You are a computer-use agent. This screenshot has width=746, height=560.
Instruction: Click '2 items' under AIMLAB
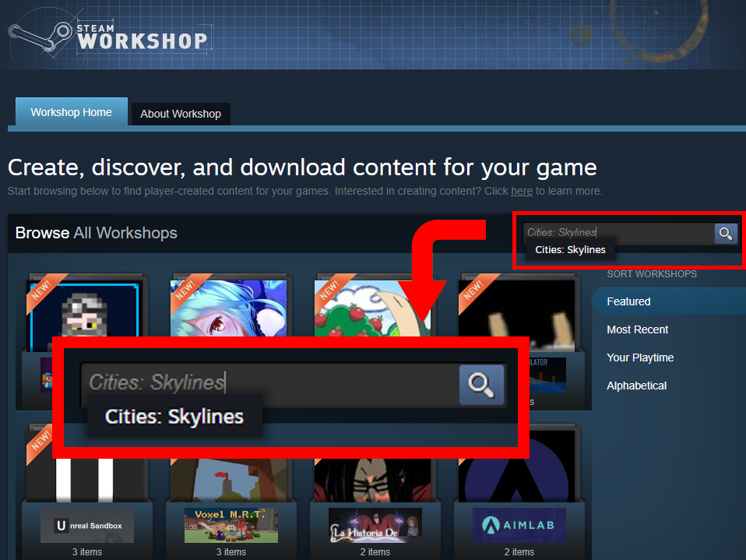pyautogui.click(x=519, y=552)
